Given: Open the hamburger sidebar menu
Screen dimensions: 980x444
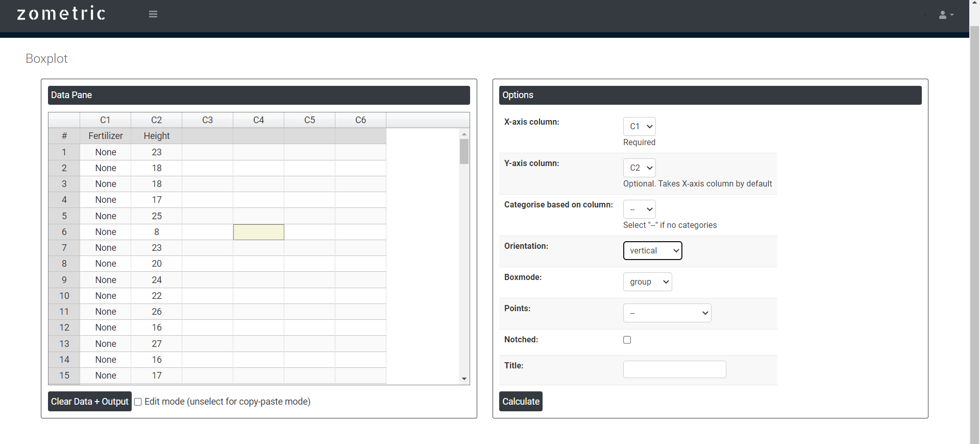Looking at the screenshot, I should pos(153,14).
